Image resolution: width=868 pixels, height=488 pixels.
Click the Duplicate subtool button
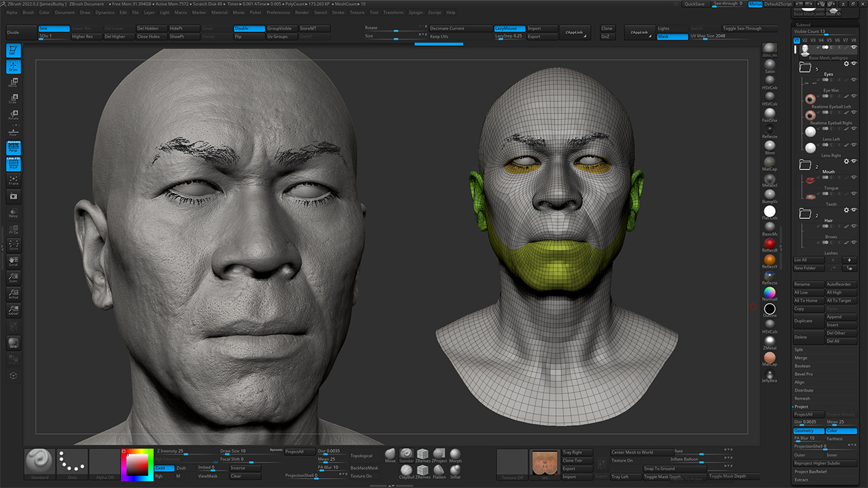point(809,320)
